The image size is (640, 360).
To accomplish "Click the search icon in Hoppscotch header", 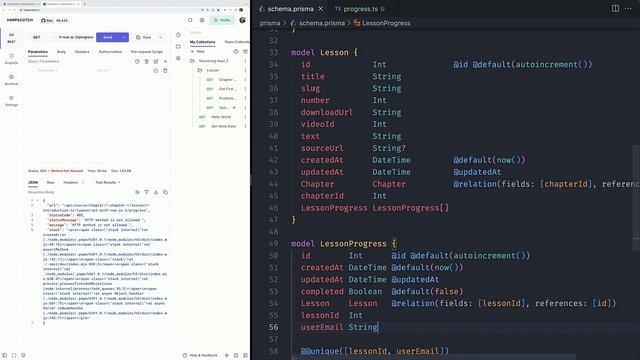I will (190, 20).
